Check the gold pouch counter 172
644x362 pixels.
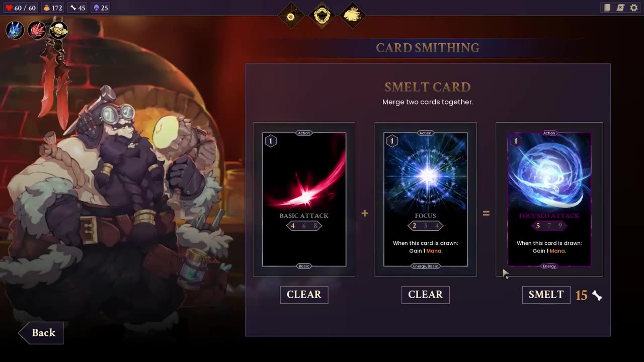(x=52, y=8)
